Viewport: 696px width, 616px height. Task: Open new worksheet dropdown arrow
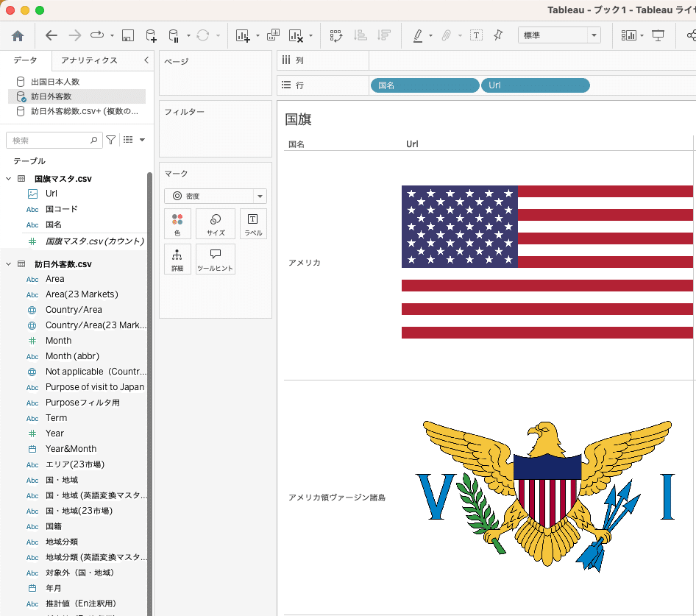click(258, 35)
